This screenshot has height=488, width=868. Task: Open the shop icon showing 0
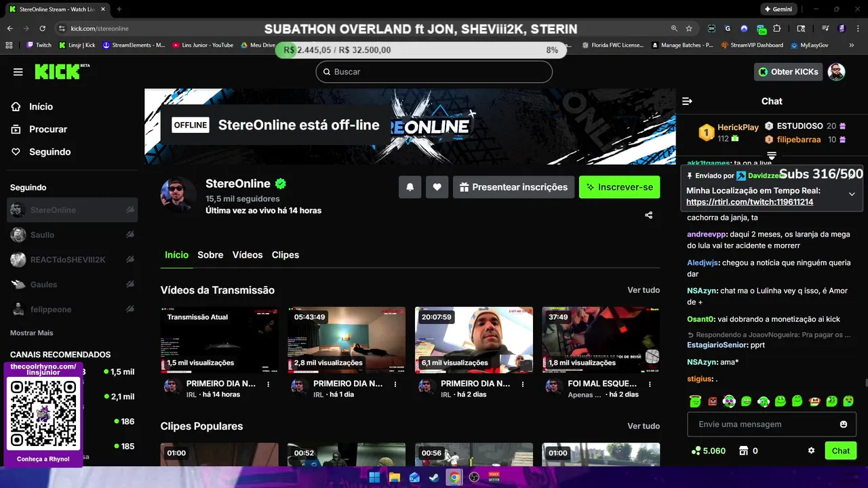point(743,451)
